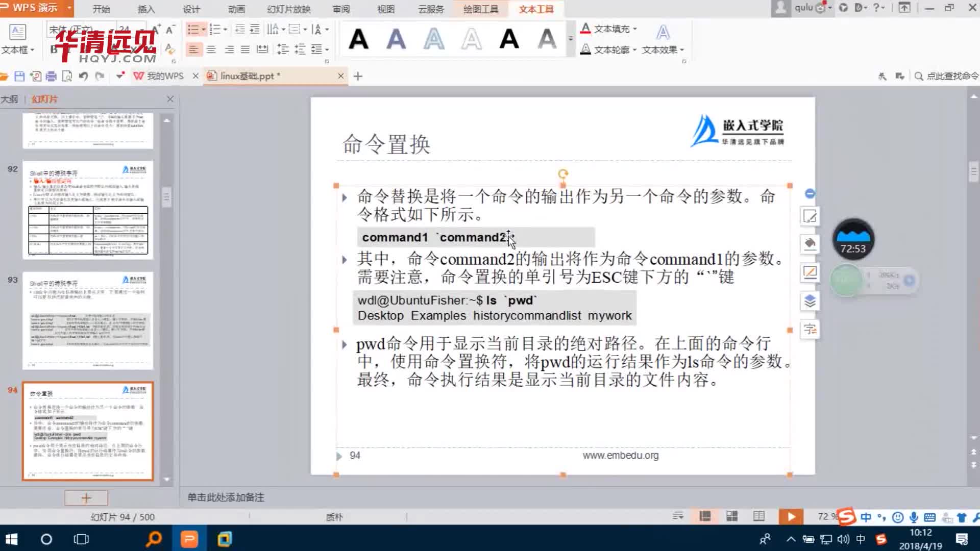Click the export to PDF icon
980x551 pixels.
[x=35, y=77]
